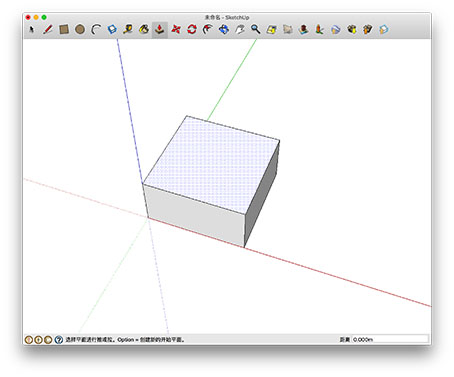454x377 pixels.
Task: Click the blue Make Component icon
Action: [x=112, y=29]
